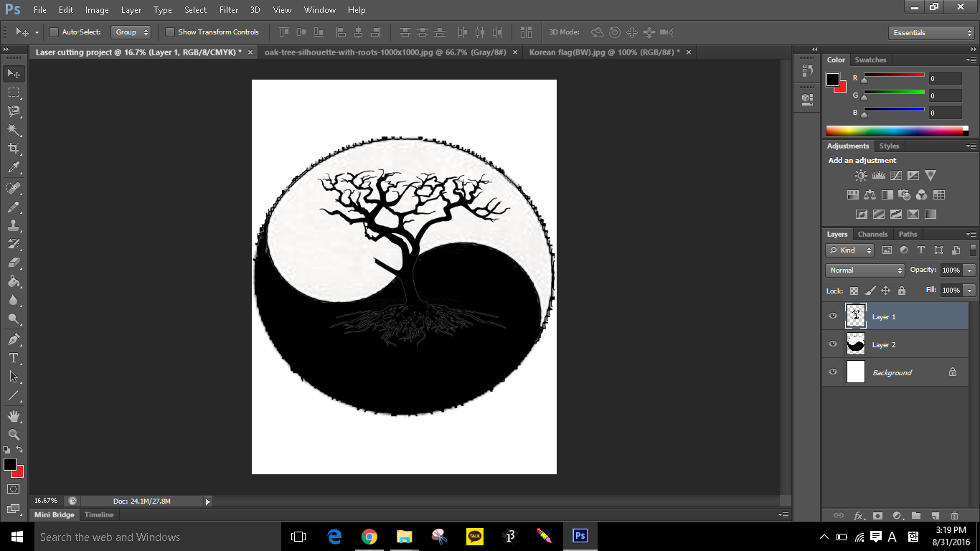This screenshot has width=980, height=551.
Task: Click the red background color swatch in tools
Action: [19, 472]
